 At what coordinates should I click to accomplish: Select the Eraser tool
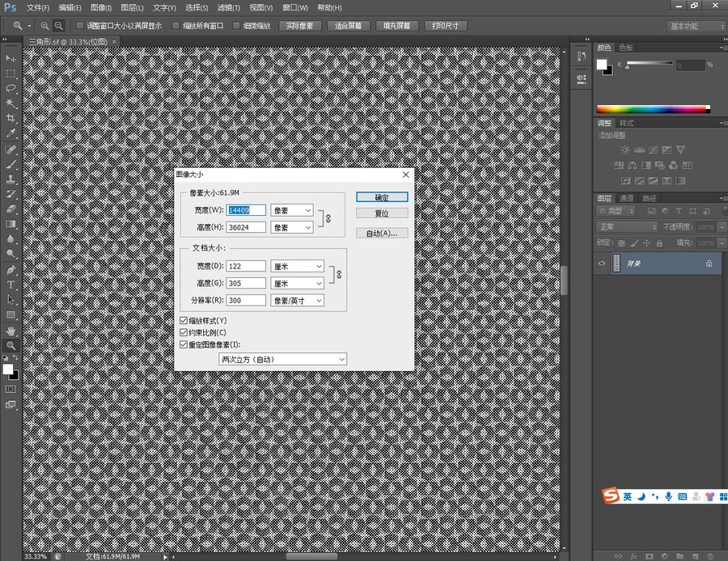[11, 209]
